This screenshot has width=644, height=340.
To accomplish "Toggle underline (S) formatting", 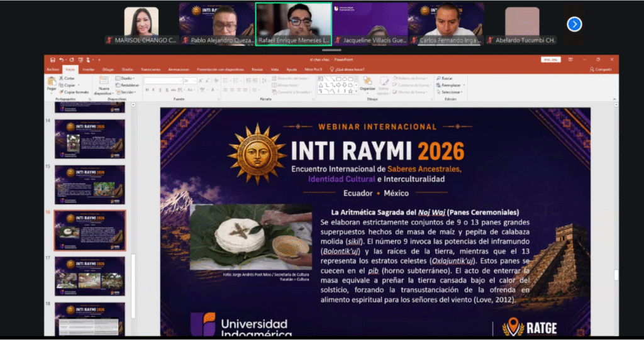I will tap(160, 90).
